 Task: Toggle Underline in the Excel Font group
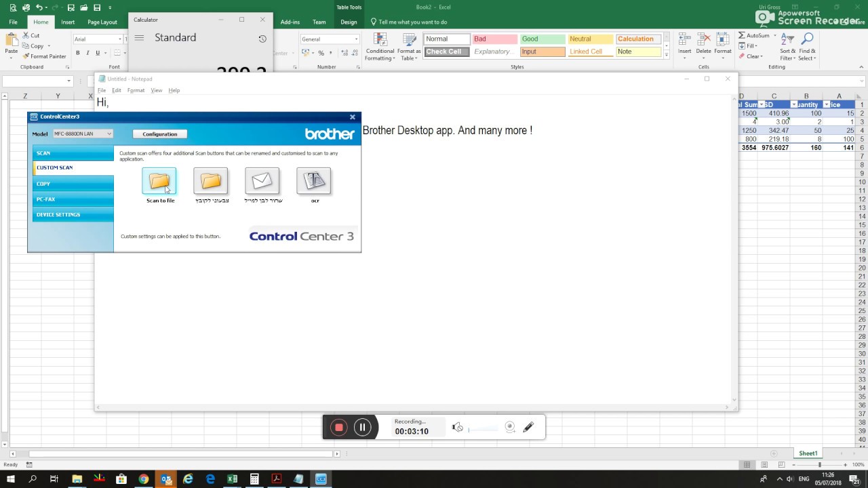pos(98,53)
